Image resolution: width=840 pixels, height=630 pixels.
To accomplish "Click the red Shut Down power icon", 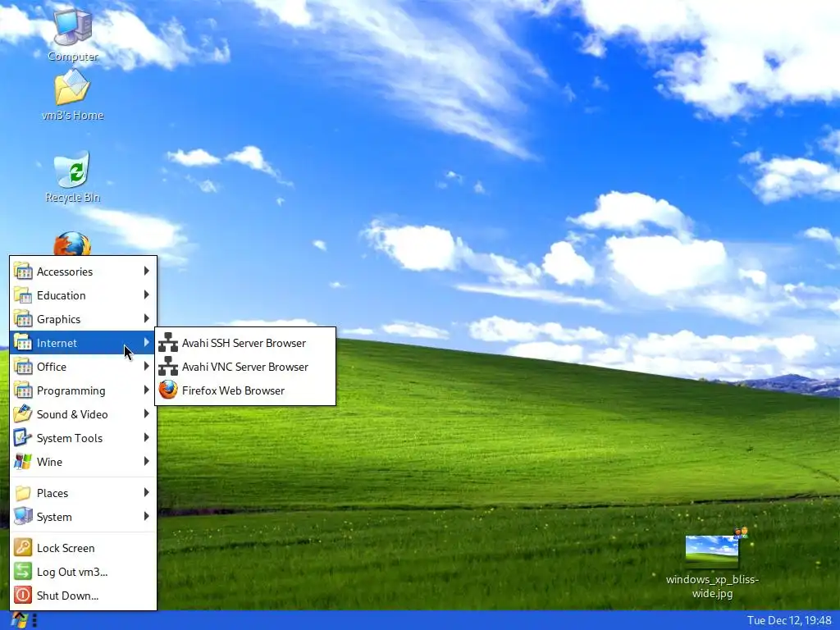I will 23,596.
